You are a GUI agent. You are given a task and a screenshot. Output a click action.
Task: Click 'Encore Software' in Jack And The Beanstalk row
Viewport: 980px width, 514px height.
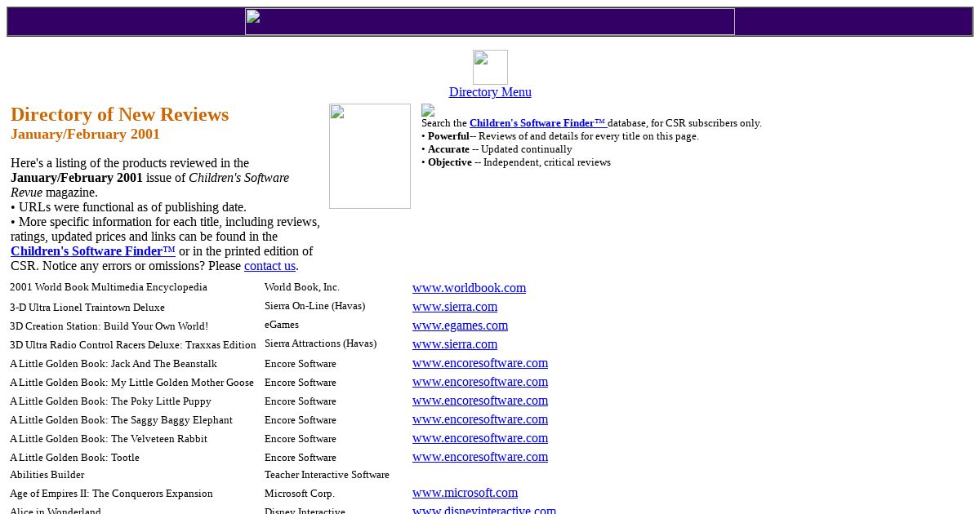pyautogui.click(x=301, y=364)
